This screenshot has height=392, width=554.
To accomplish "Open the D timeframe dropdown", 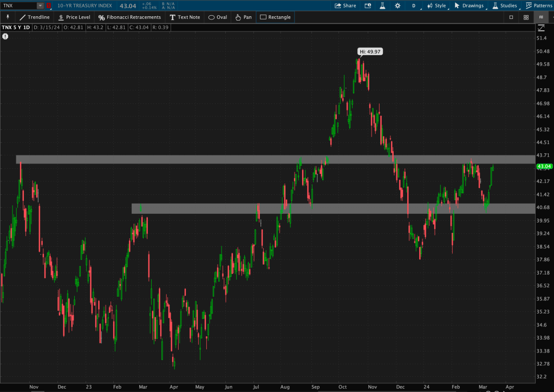I will pyautogui.click(x=414, y=5).
